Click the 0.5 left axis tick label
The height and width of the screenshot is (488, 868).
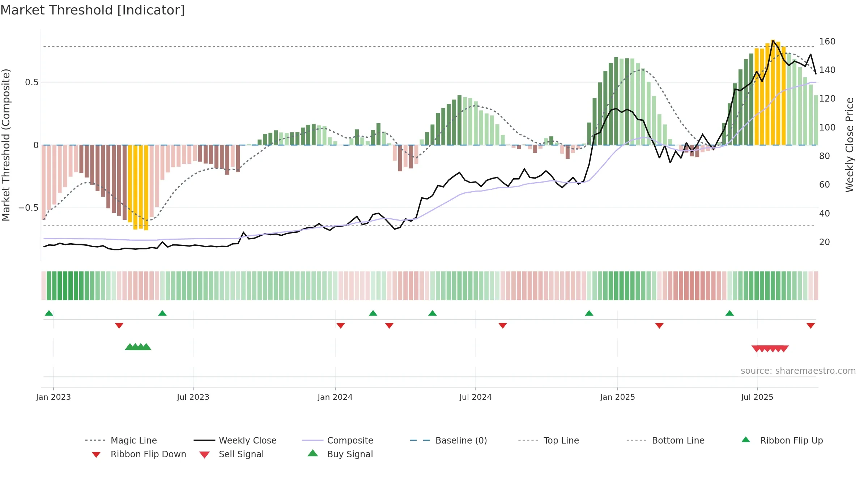32,82
